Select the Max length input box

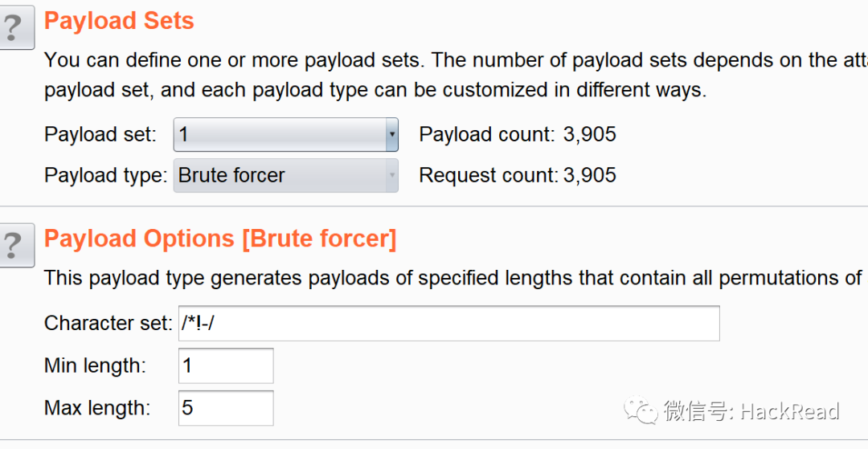coord(226,407)
